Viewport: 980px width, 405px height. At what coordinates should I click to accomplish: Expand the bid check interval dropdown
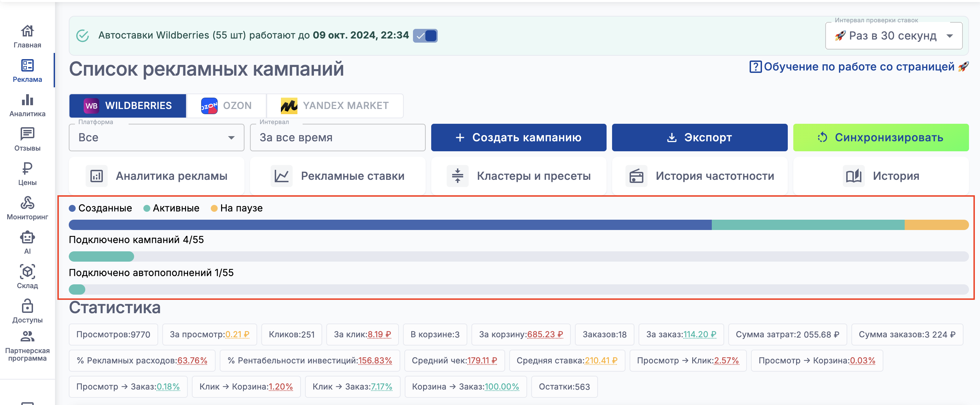pyautogui.click(x=893, y=36)
